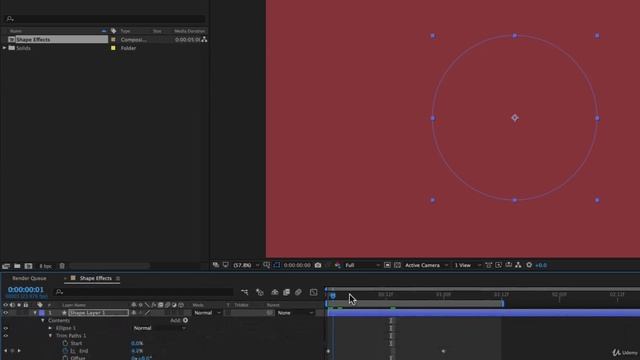Click the Add shape content button
Image resolution: width=640 pixels, height=360 pixels.
pos(185,320)
